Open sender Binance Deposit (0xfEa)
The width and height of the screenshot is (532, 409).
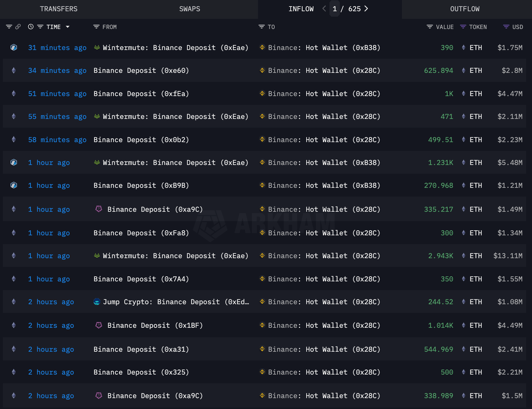pyautogui.click(x=141, y=94)
